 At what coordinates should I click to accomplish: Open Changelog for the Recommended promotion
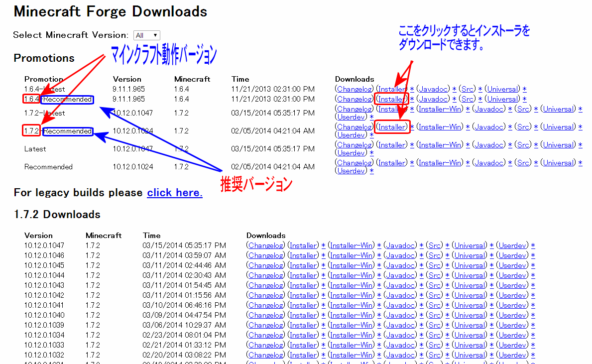pos(354,163)
